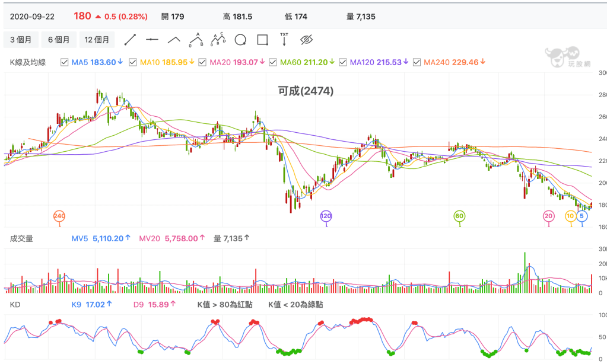Select the trend line drawing tool
Viewport: 607px width, 364px height.
(x=131, y=40)
